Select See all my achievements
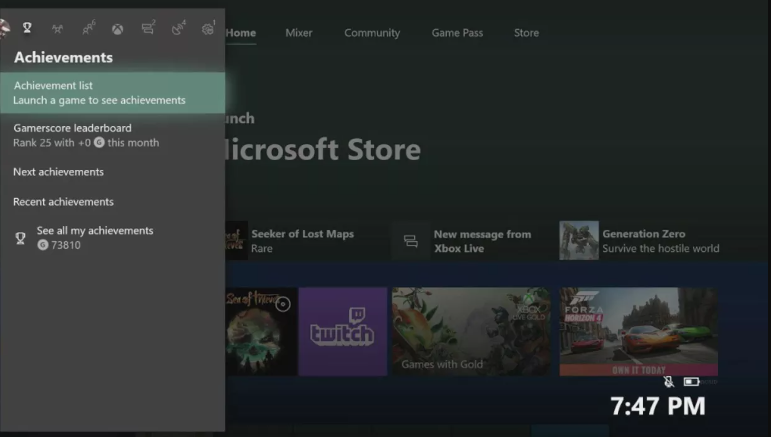 tap(113, 238)
